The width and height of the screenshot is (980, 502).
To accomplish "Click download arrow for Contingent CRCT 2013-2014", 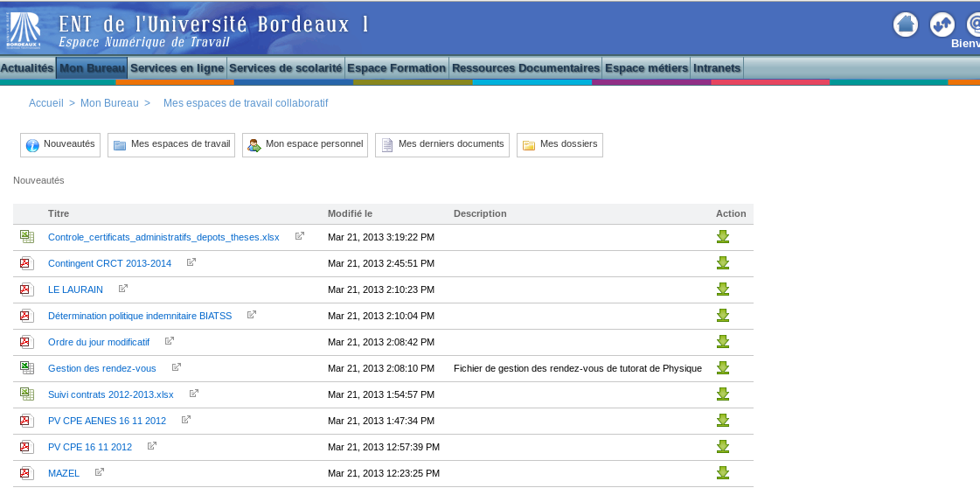I will click(723, 263).
